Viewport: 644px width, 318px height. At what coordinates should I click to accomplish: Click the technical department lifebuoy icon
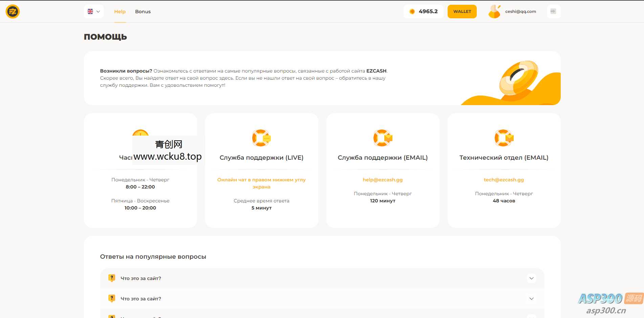click(503, 138)
